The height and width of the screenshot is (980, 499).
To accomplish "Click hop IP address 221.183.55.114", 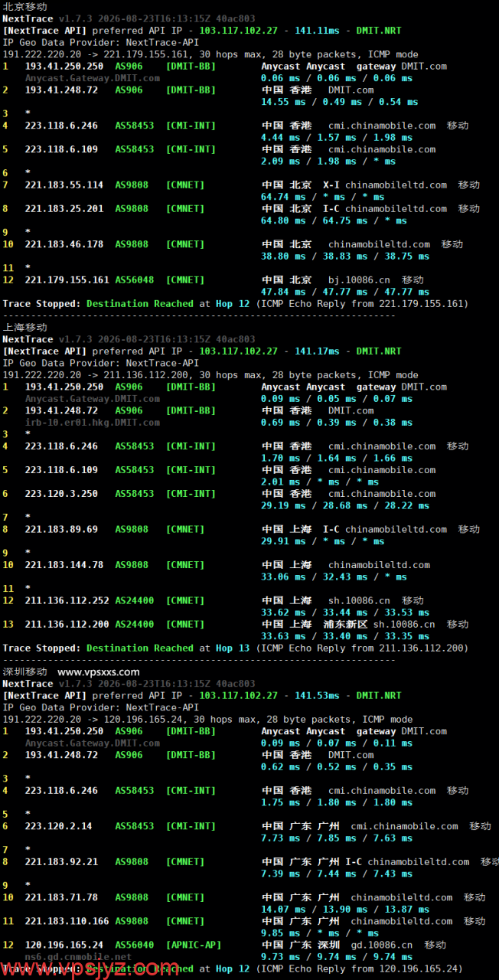I will [64, 185].
